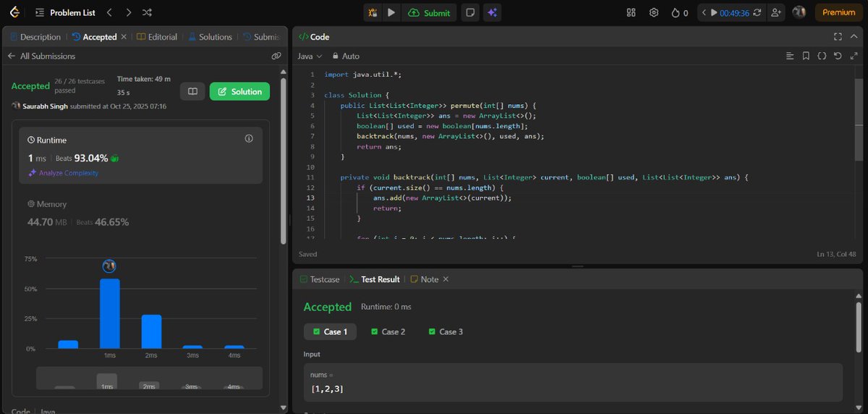The height and width of the screenshot is (414, 868).
Task: Run the code with the play button
Action: click(391, 13)
